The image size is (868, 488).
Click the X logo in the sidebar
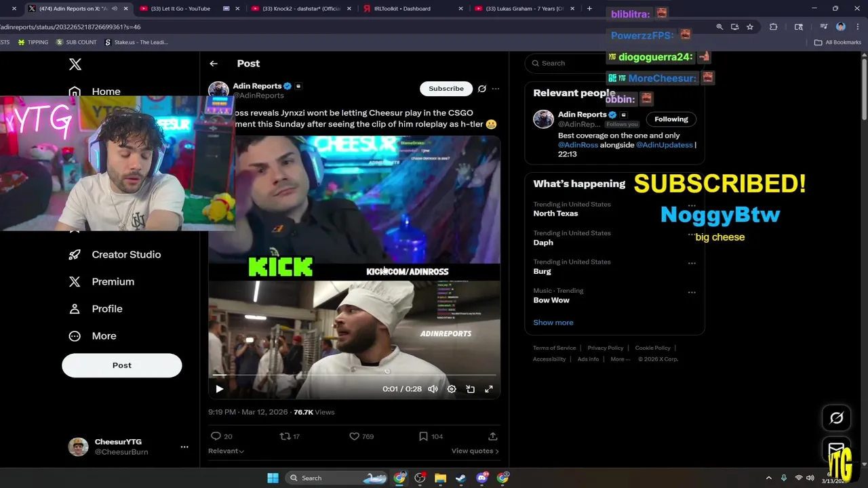75,64
